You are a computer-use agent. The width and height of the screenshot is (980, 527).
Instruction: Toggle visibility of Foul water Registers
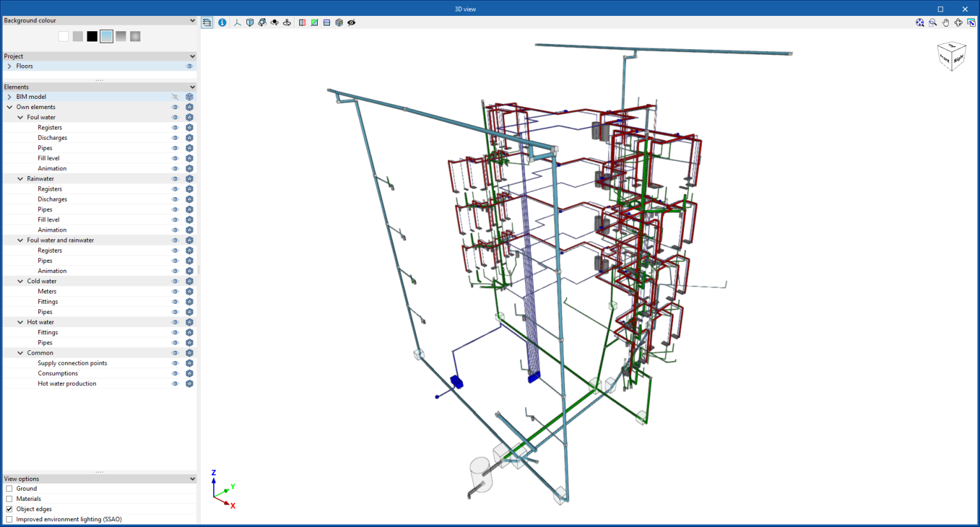175,127
